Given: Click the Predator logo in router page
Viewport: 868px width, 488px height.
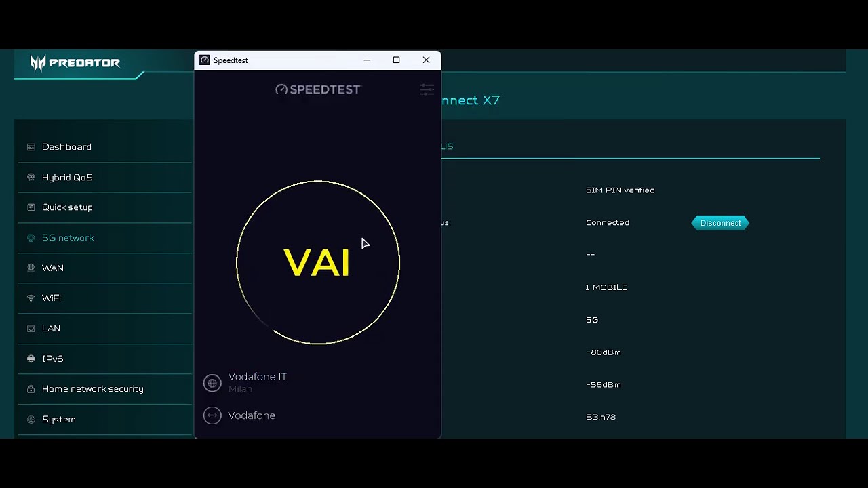Looking at the screenshot, I should point(75,63).
